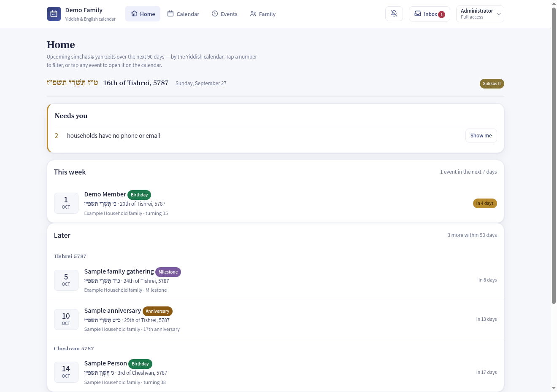This screenshot has width=557, height=392.
Task: Click the number 2 in Needs you
Action: (x=57, y=136)
